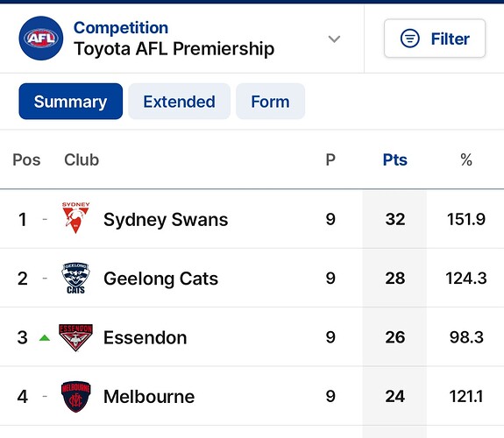This screenshot has height=438, width=504.
Task: Click the Sydney Swans club logo
Action: [x=76, y=217]
